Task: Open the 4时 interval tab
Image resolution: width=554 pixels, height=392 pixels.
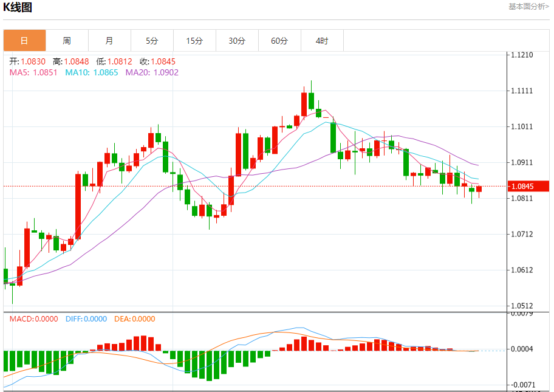Action: pyautogui.click(x=322, y=41)
